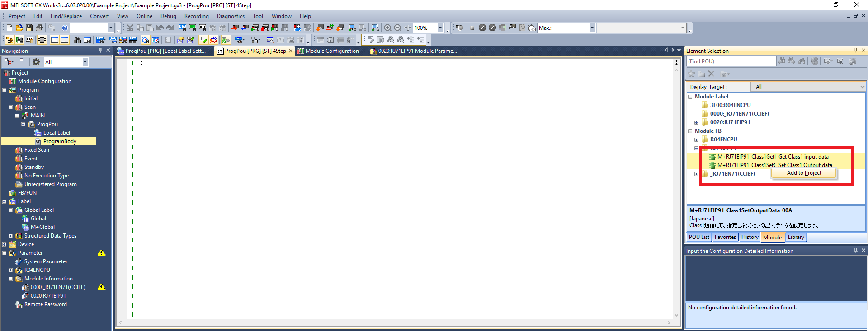Switch to the Library tab
Screen dimensions: 868x331
(x=796, y=237)
